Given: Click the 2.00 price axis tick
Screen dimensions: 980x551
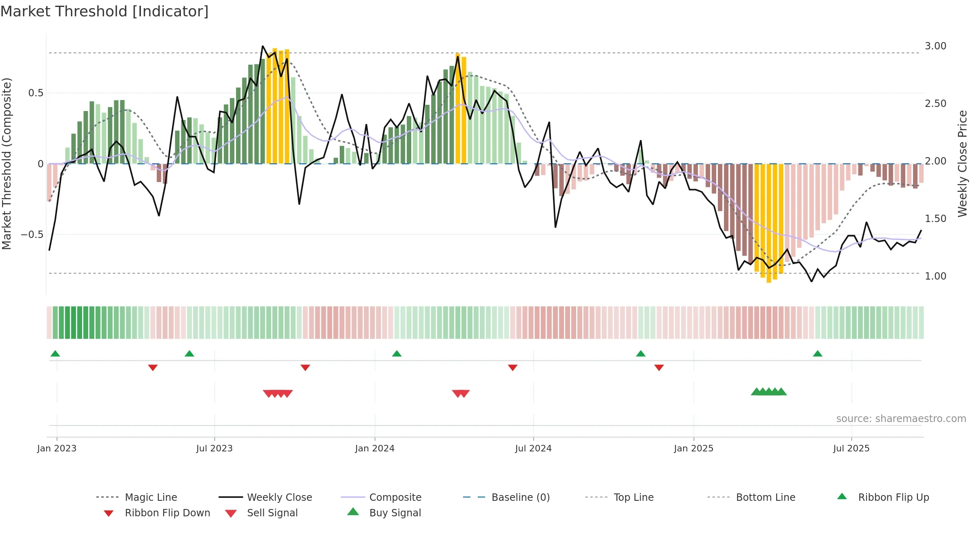Looking at the screenshot, I should point(935,161).
